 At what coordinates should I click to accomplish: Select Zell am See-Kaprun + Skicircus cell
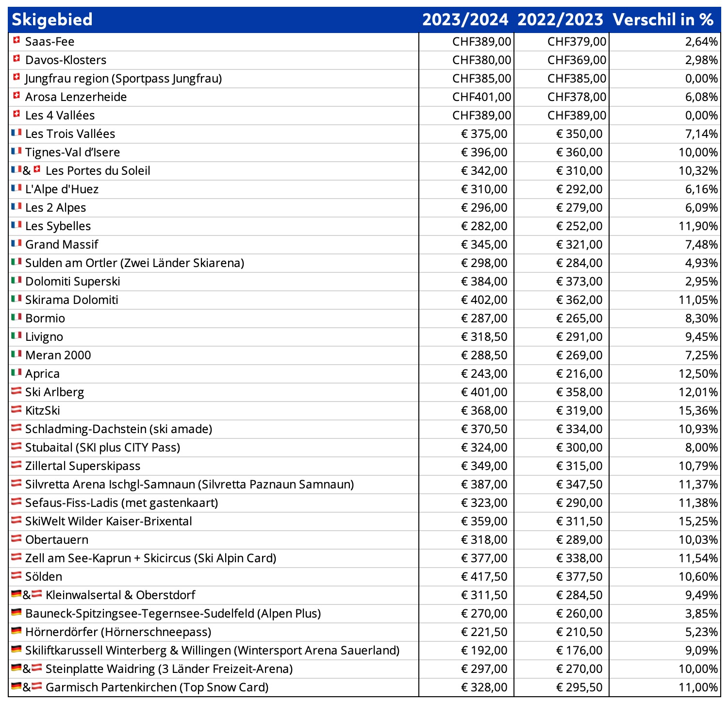point(214,558)
